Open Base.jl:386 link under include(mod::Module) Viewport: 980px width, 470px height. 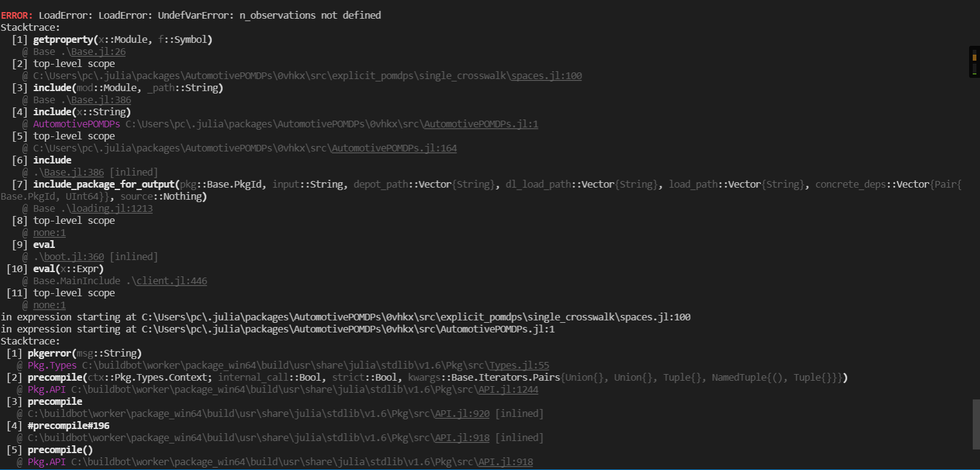[x=100, y=100]
